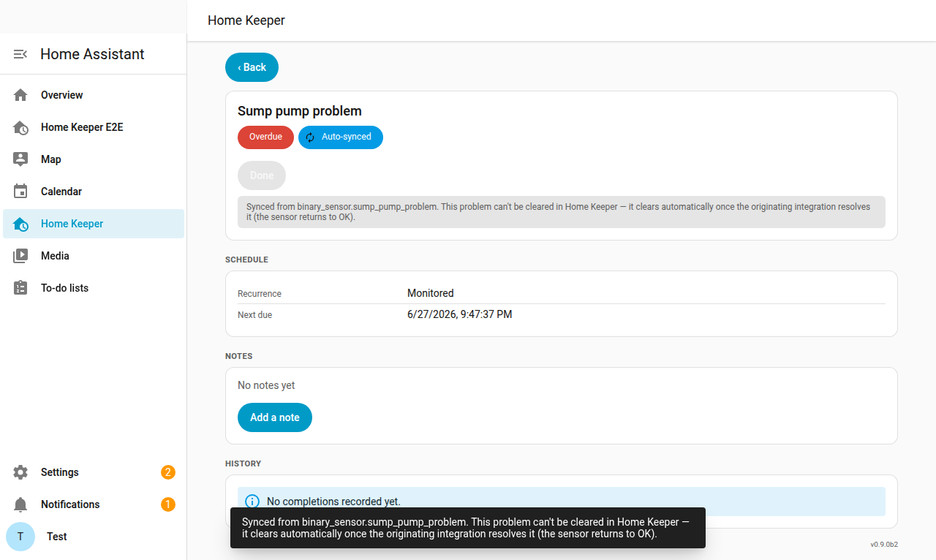936x560 pixels.
Task: Click the Add a note button
Action: [275, 417]
